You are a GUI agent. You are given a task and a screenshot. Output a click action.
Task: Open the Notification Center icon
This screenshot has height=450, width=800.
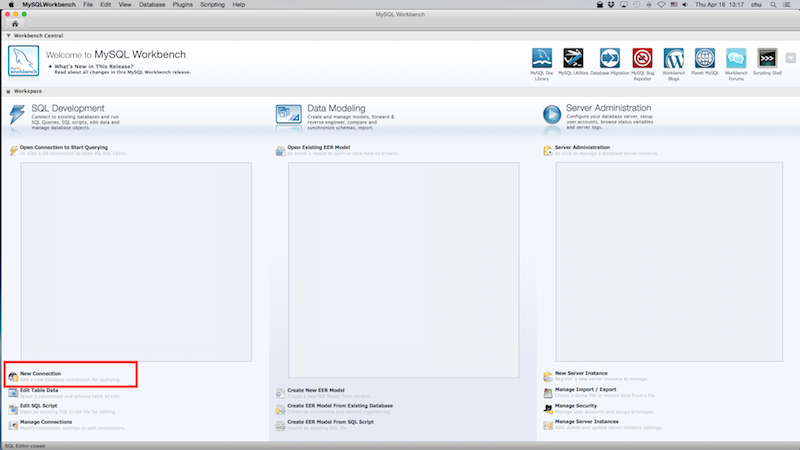point(787,5)
